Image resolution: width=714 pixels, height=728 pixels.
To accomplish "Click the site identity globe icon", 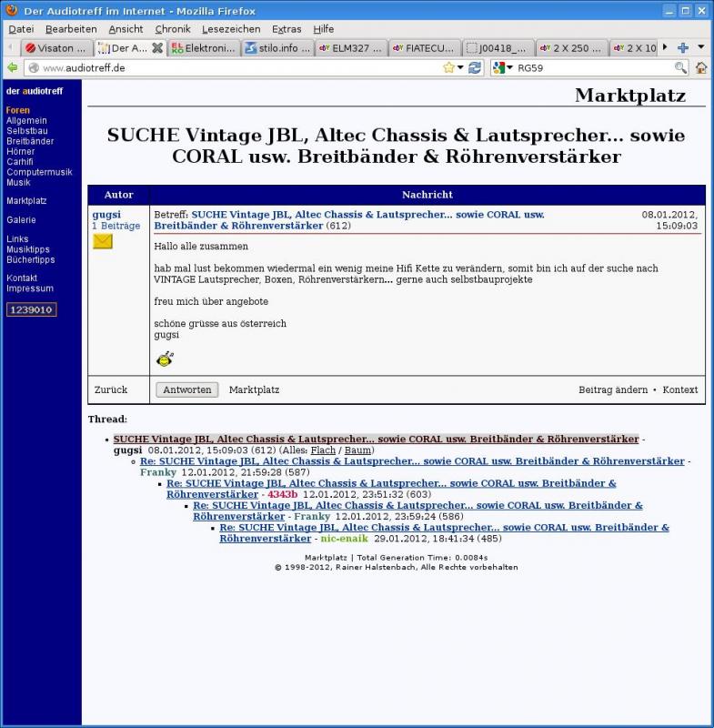I will [34, 68].
